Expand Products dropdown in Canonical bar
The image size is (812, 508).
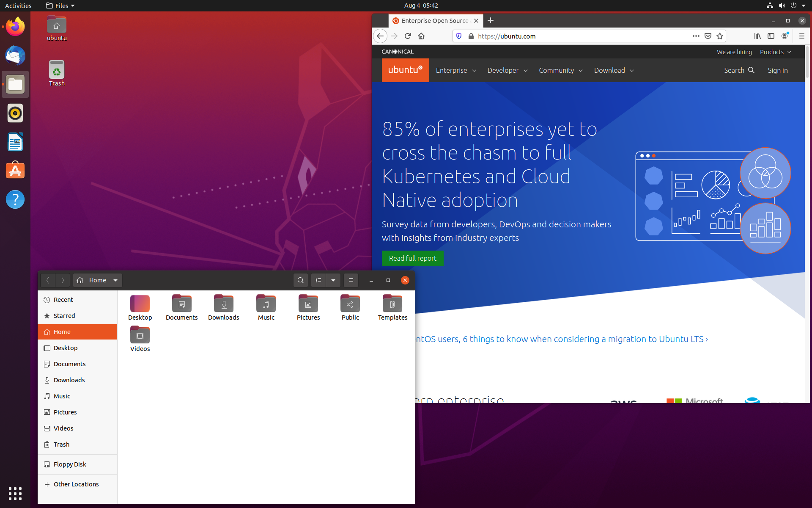[x=775, y=52]
